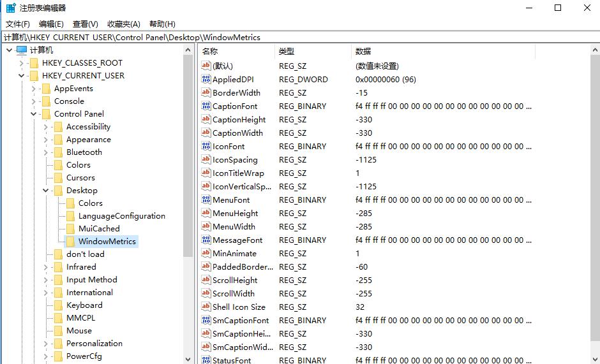Select the Cursors key
This screenshot has width=600, height=364.
[x=80, y=178]
